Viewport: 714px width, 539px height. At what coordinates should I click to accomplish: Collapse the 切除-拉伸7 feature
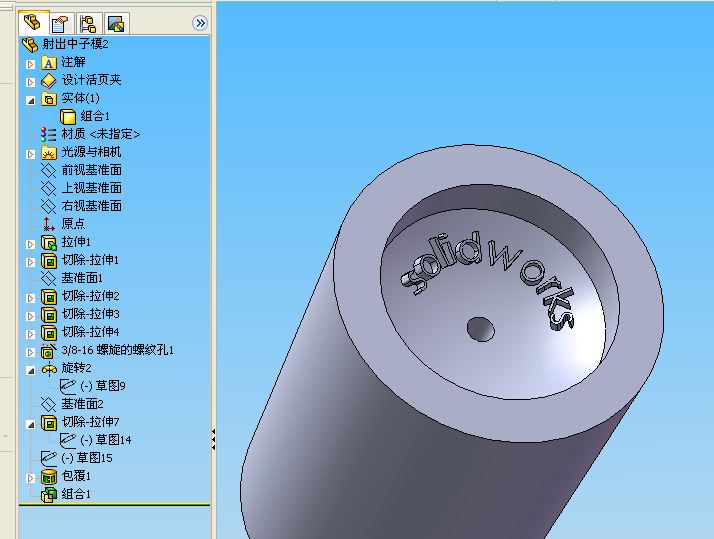[31, 424]
